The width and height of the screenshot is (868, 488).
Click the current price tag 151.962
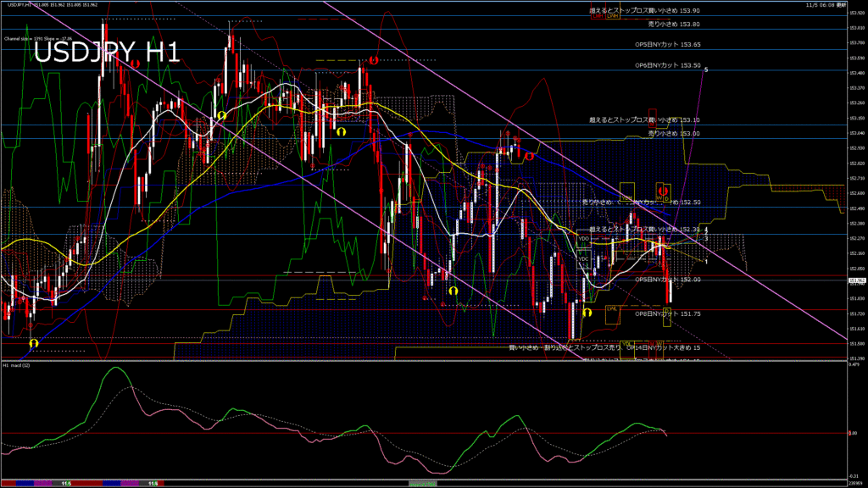pos(856,280)
